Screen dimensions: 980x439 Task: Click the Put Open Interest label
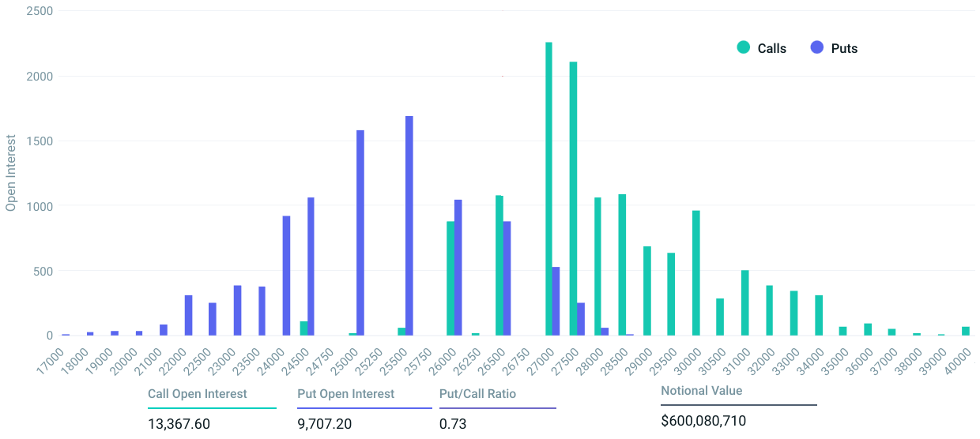pos(345,393)
